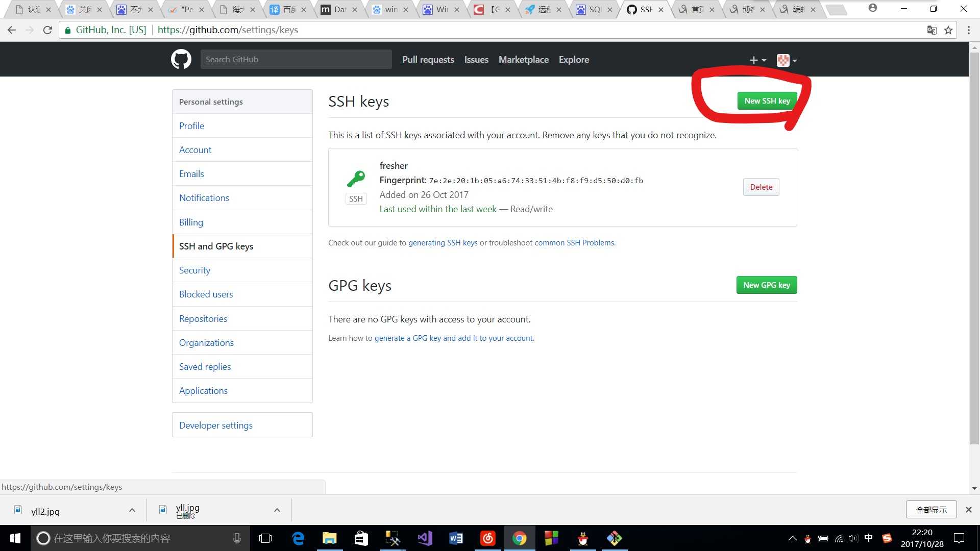Image resolution: width=980 pixels, height=551 pixels.
Task: Expand options for yll2.jpg download
Action: [x=132, y=510]
